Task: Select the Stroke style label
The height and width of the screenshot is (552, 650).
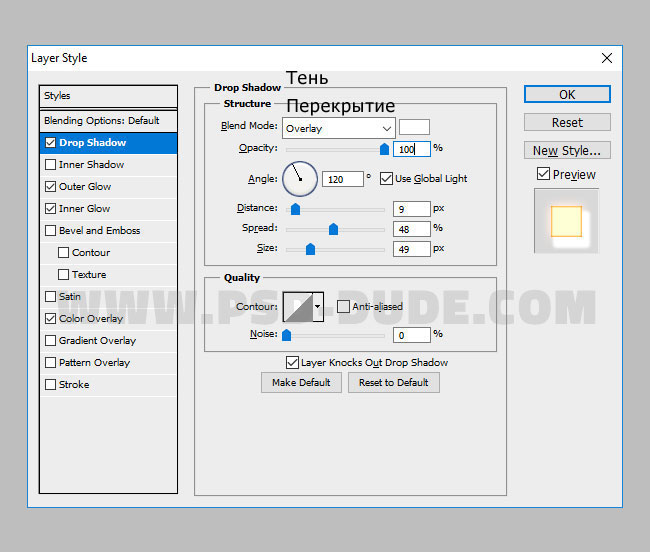Action: point(74,384)
